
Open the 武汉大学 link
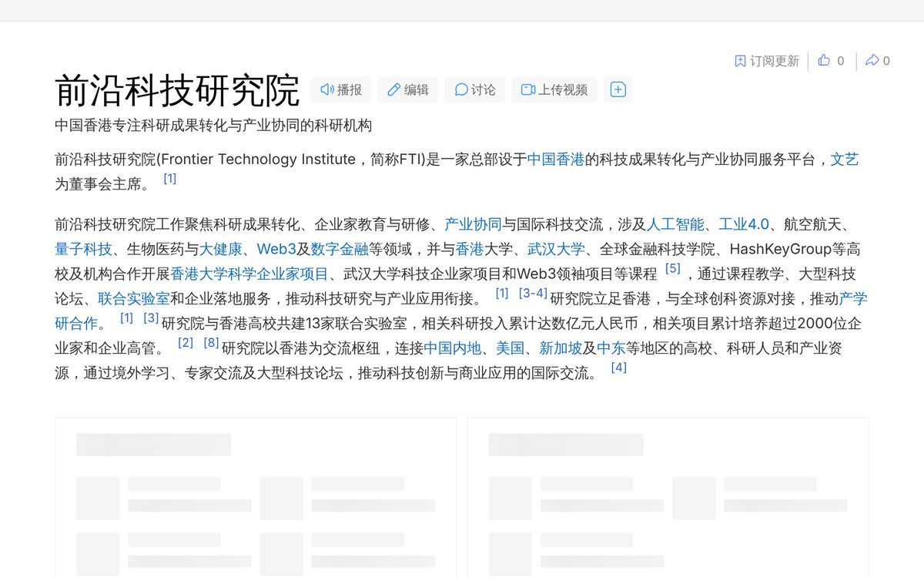click(x=556, y=249)
